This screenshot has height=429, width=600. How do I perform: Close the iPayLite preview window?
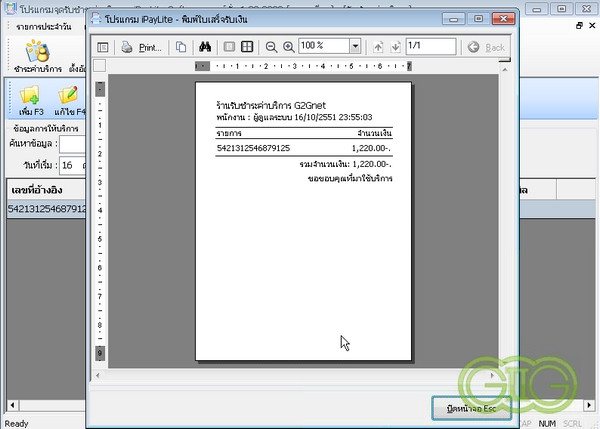tap(503, 18)
